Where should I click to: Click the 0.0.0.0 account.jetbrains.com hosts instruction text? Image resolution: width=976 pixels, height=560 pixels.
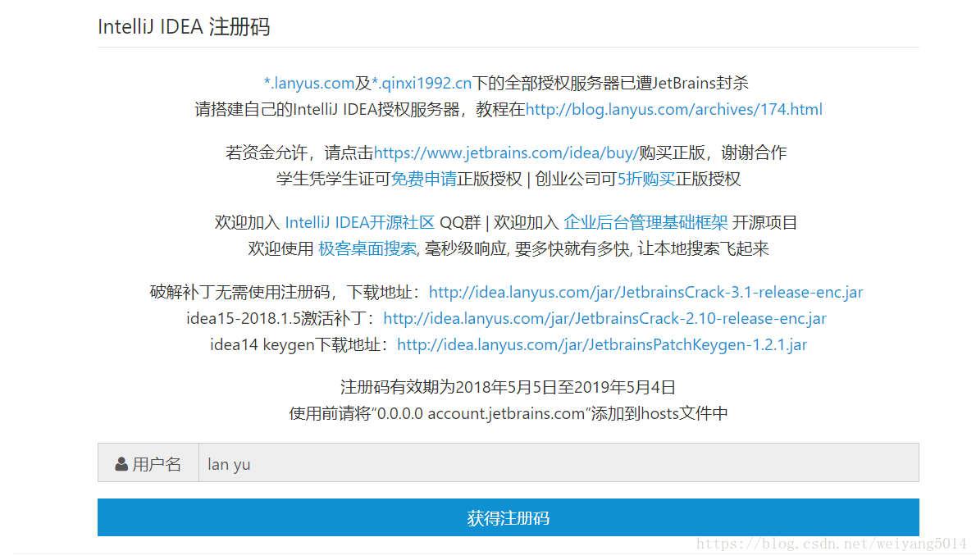[x=508, y=414]
